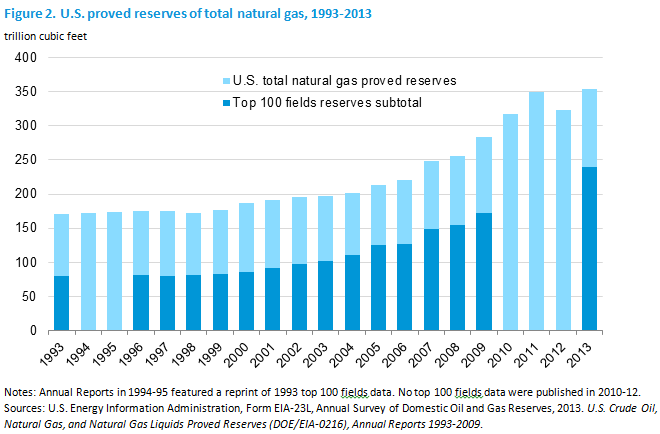
Task: Click the 2010 total reserves bar
Action: coord(510,222)
